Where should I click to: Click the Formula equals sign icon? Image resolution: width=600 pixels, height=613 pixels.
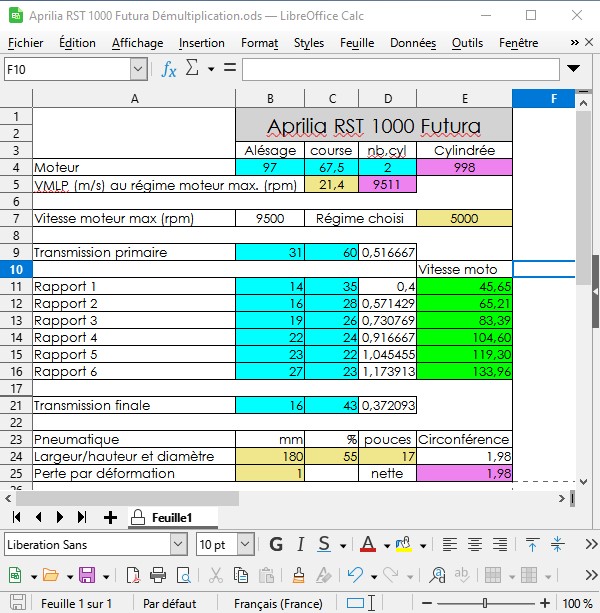230,68
